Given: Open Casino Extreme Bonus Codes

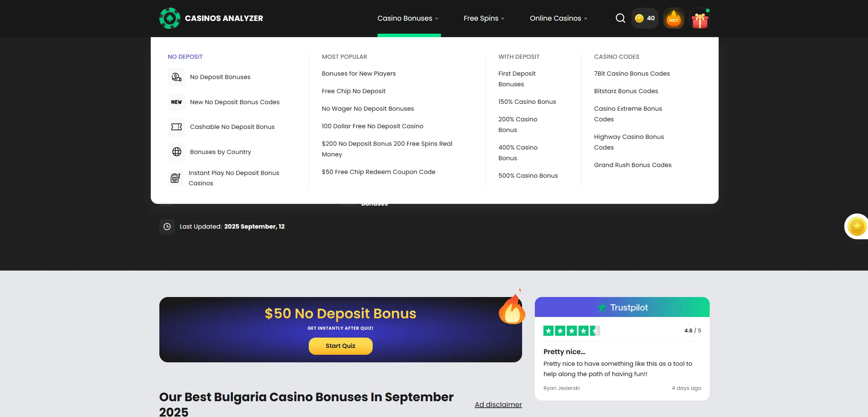Looking at the screenshot, I should (x=628, y=114).
